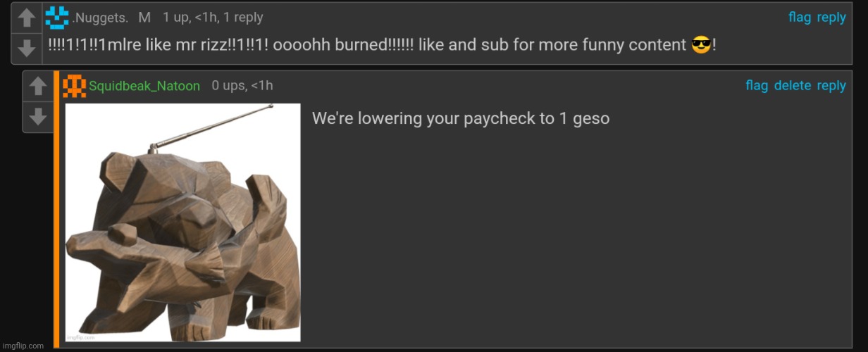868x352 pixels.
Task: Click the "1 up, <1h, 1 reply" info
Action: (x=213, y=18)
